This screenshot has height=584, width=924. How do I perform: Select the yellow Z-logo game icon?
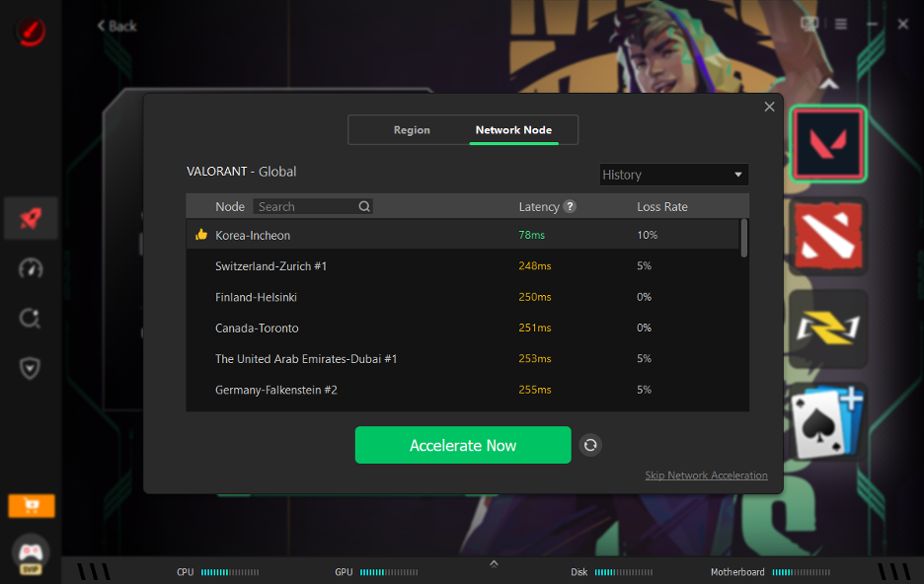pos(828,328)
